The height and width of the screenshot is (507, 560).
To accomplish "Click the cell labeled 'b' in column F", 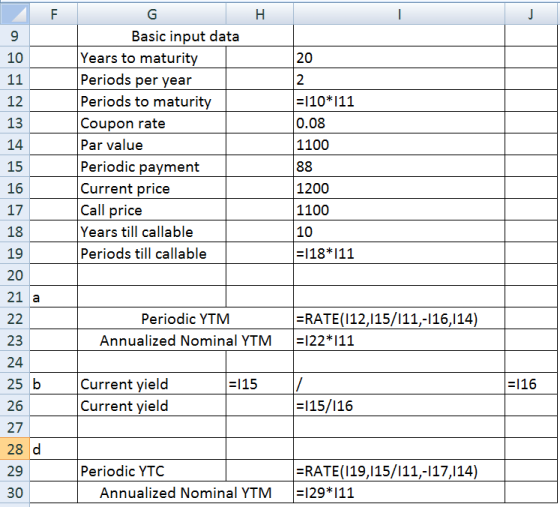I will tap(54, 384).
